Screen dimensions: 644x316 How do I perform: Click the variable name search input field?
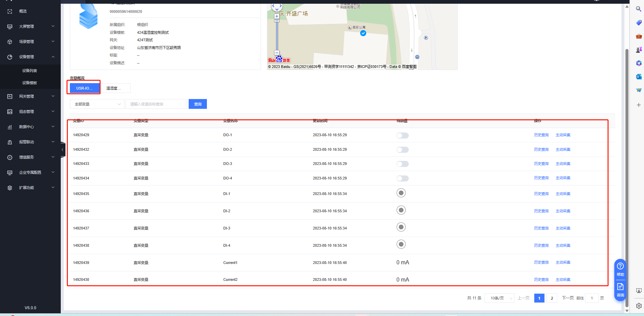click(156, 104)
